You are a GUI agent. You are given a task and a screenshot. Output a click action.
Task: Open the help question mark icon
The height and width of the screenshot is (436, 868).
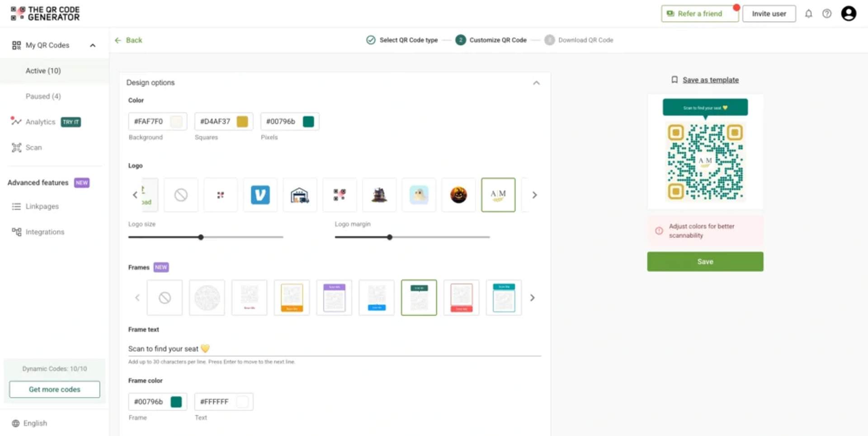(827, 14)
